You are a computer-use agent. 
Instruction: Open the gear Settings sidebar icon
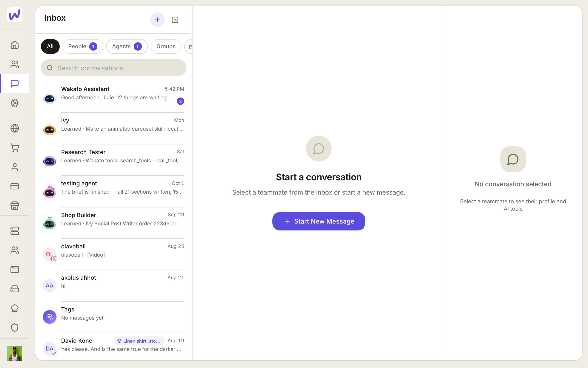14,103
